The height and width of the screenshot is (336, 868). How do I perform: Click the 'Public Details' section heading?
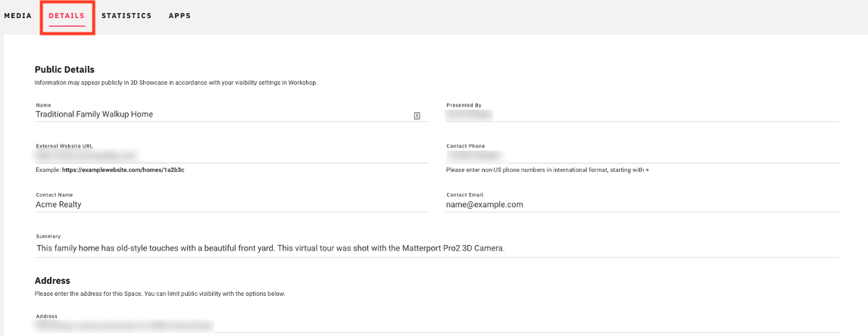tap(64, 70)
